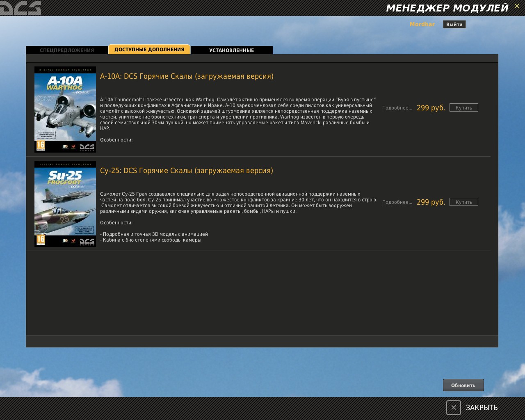The image size is (525, 420).
Task: Click the DCS logo in the header
Action: [x=21, y=8]
